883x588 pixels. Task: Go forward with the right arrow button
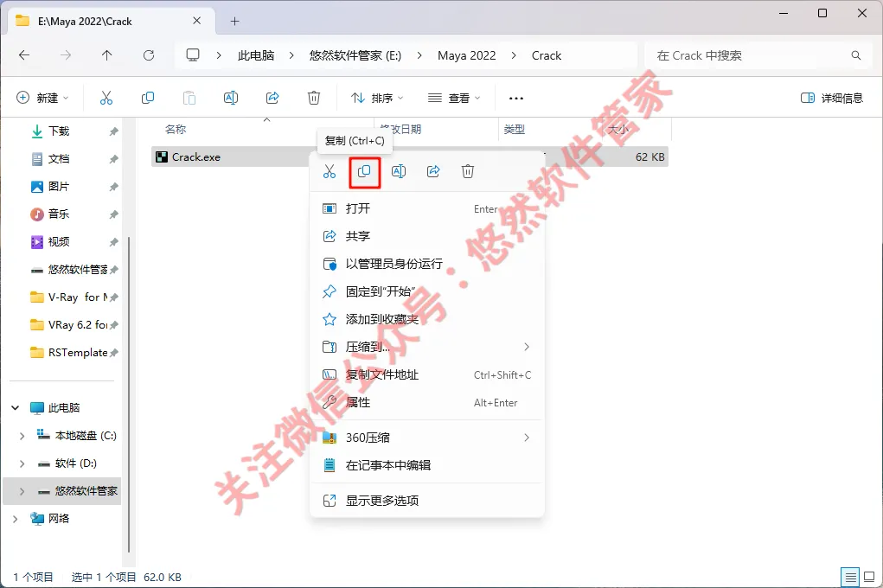coord(66,55)
